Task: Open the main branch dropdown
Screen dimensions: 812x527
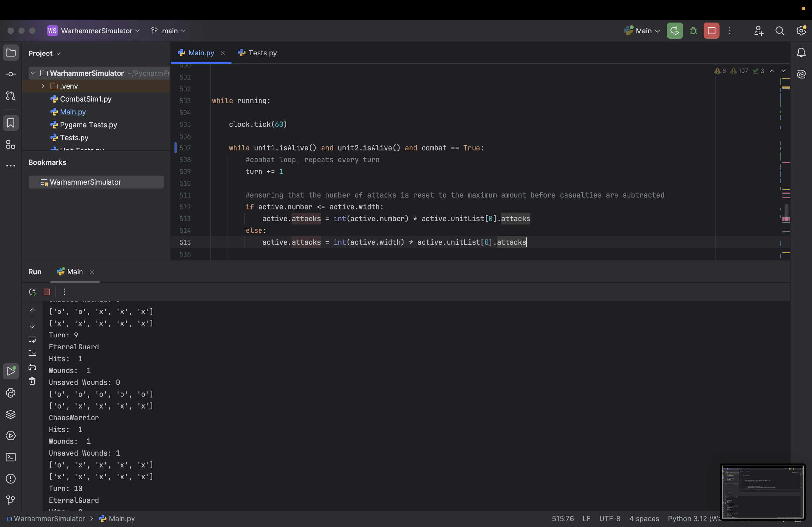Action: coord(169,31)
